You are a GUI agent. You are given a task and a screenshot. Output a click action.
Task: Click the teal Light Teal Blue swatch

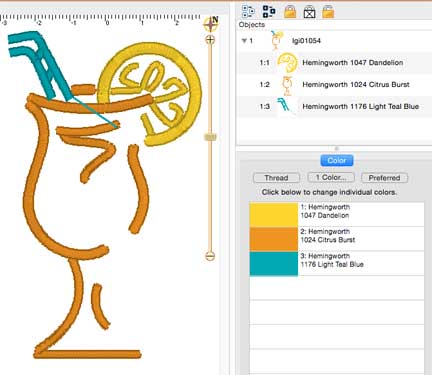click(x=274, y=264)
